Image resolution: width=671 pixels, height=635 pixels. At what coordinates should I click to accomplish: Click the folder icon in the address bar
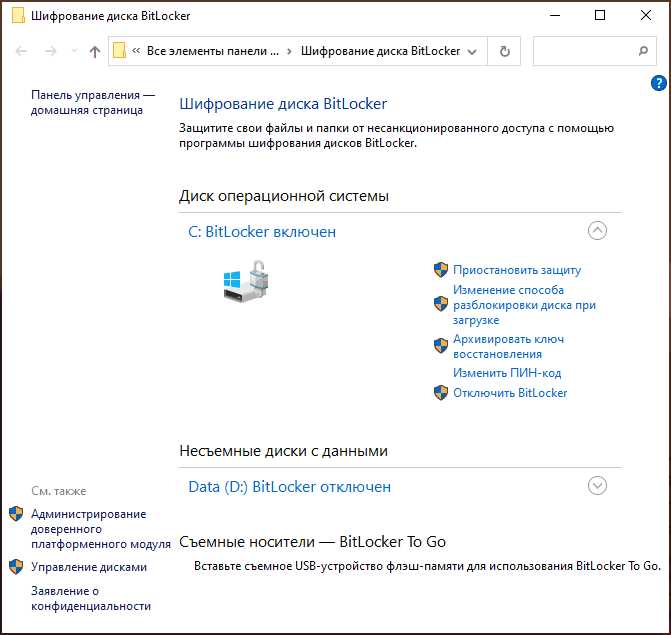[x=119, y=51]
